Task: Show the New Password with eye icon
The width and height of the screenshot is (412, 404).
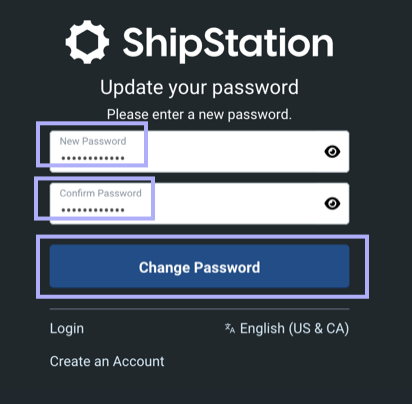Action: tap(332, 152)
